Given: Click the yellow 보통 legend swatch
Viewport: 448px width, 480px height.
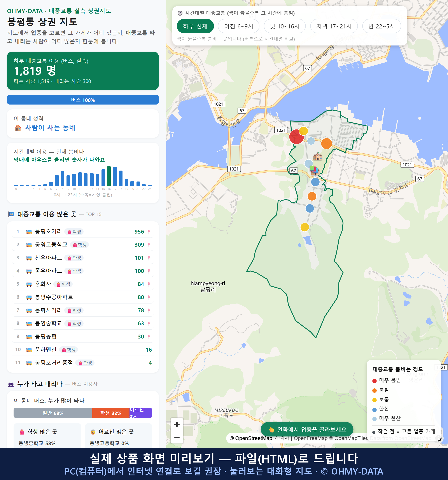Looking at the screenshot, I should (x=374, y=400).
